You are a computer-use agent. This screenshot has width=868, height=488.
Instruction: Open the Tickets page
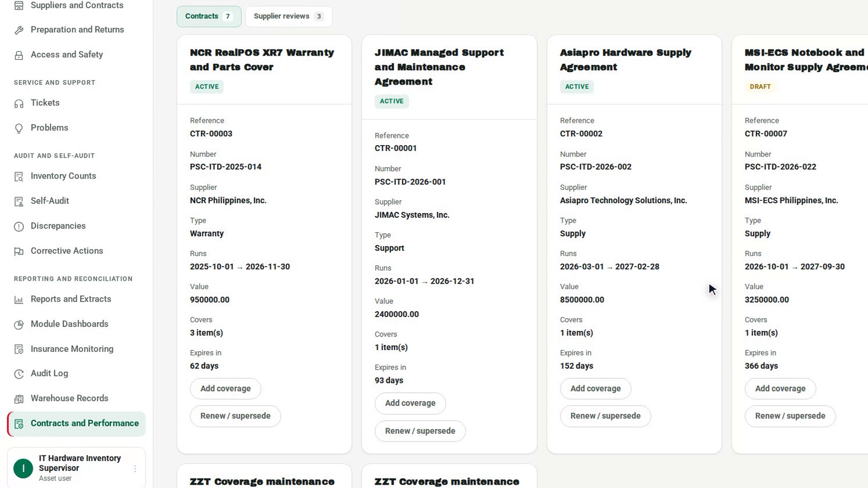click(x=77, y=103)
